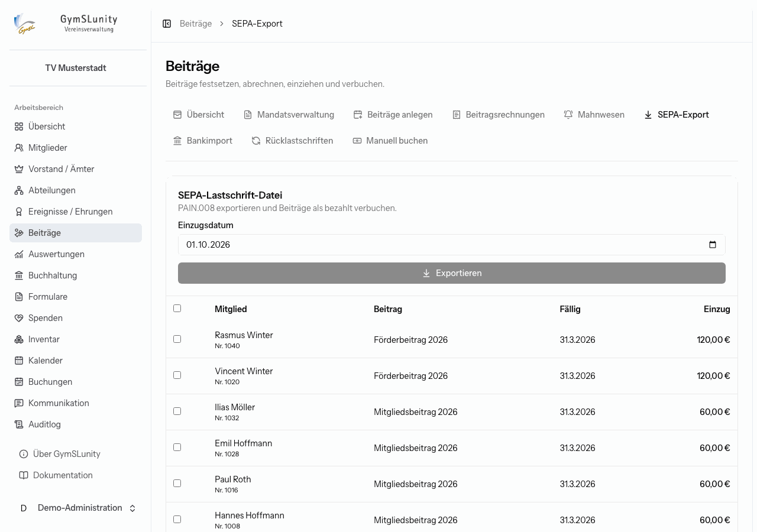Click the Übersicht tab under Beiträge
Screen dimensions: 757x532
[198, 115]
